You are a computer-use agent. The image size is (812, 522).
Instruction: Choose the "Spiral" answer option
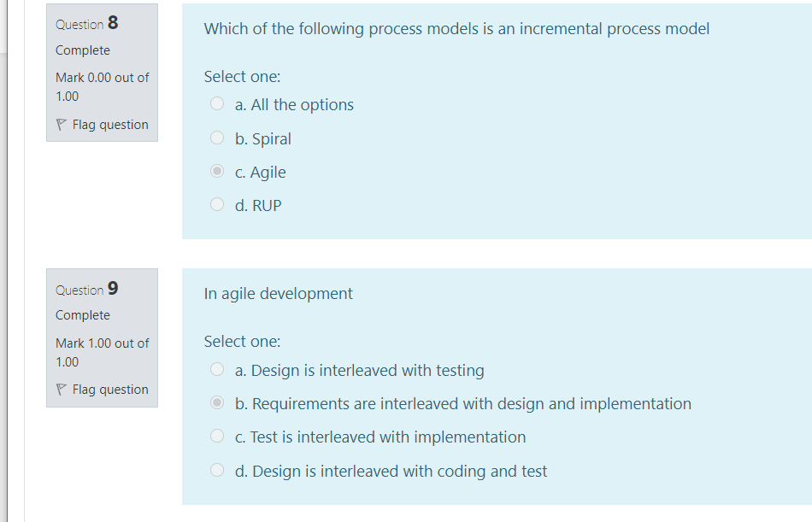(217, 138)
